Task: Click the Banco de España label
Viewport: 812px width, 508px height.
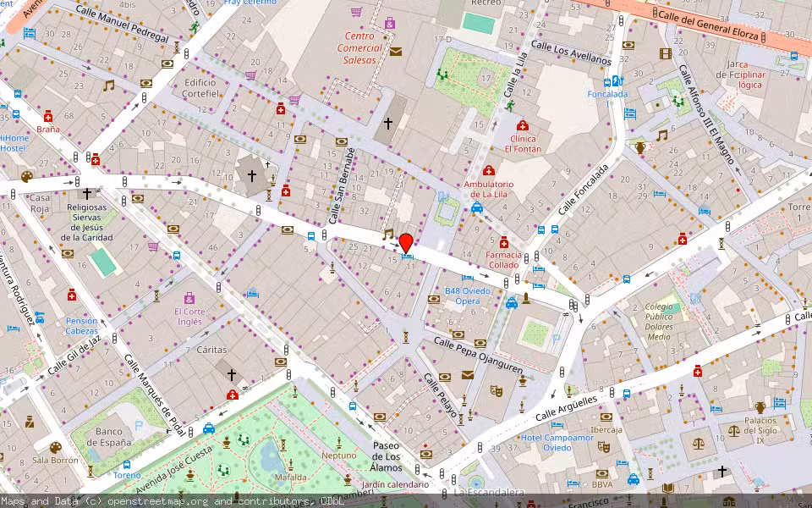Action: 109,437
